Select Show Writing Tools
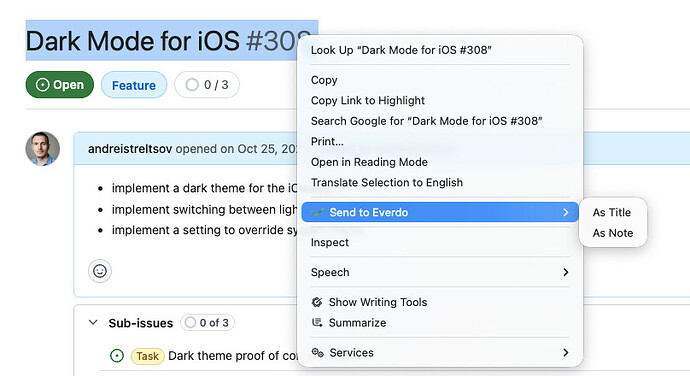690x376 pixels. point(440,302)
